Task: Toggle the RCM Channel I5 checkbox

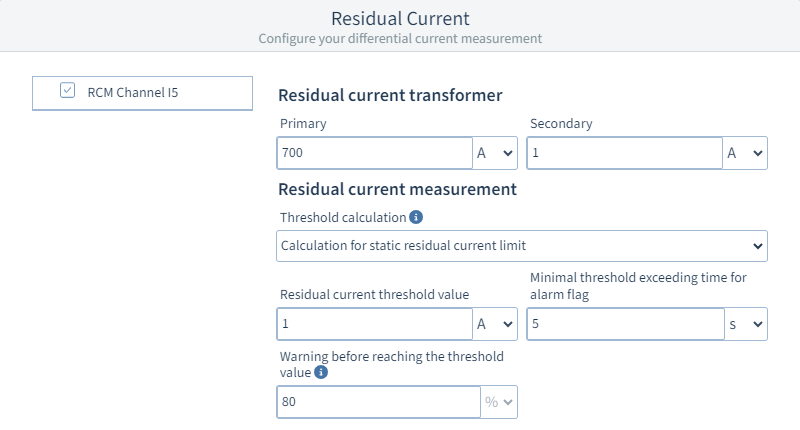Action: 67,91
